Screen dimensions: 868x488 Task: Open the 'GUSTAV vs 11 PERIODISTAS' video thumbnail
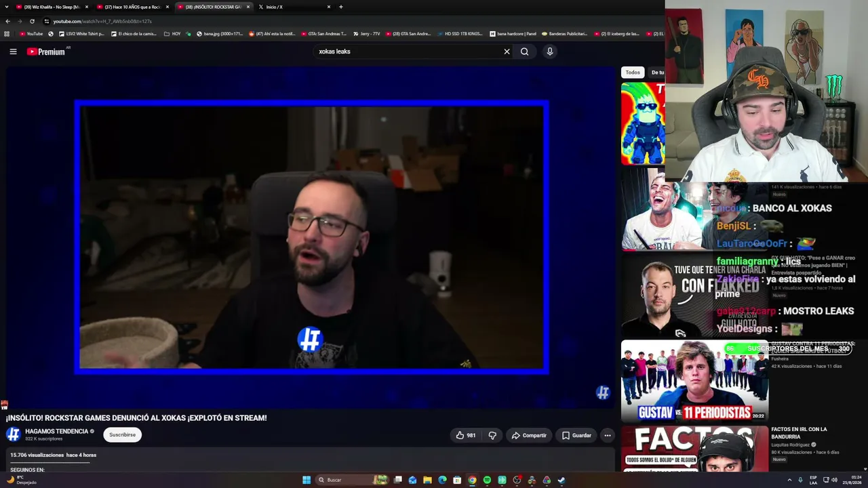coord(694,381)
